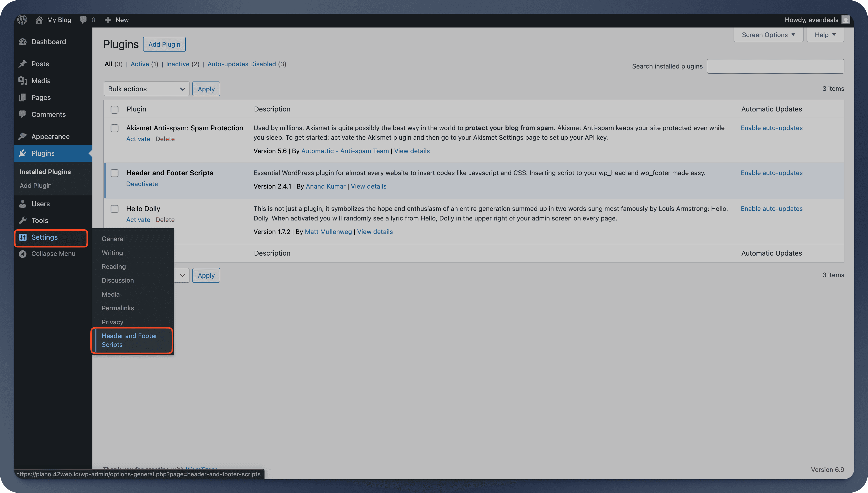This screenshot has width=868, height=493.
Task: Open Media library via its icon
Action: click(x=22, y=81)
